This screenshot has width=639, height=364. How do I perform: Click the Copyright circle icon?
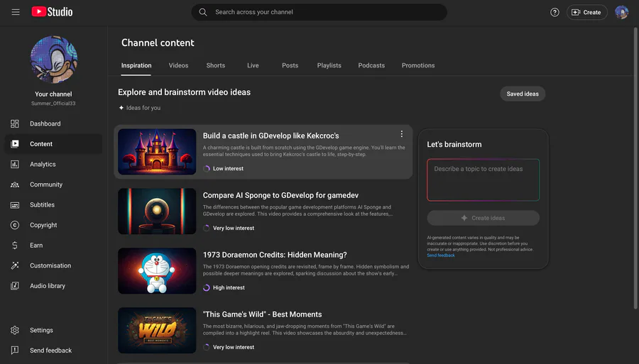click(15, 225)
